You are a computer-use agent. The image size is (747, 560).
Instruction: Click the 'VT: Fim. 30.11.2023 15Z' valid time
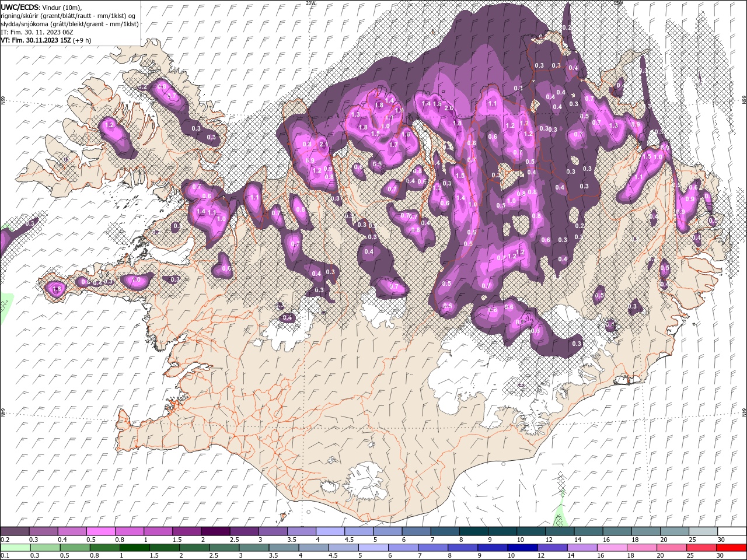[x=36, y=40]
